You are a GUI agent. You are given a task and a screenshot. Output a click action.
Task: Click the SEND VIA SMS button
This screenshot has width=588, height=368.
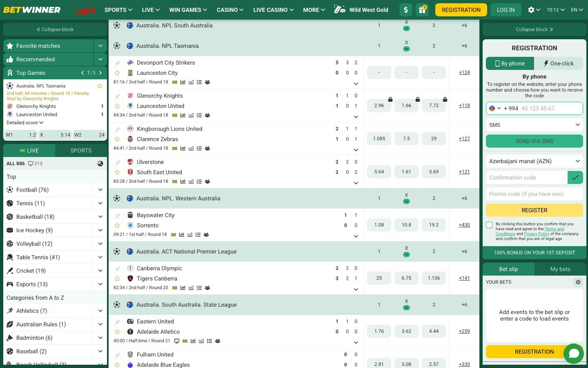(535, 141)
